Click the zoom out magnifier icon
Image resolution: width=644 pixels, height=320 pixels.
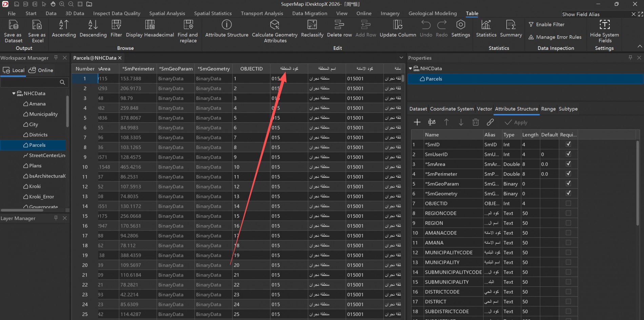(71, 4)
